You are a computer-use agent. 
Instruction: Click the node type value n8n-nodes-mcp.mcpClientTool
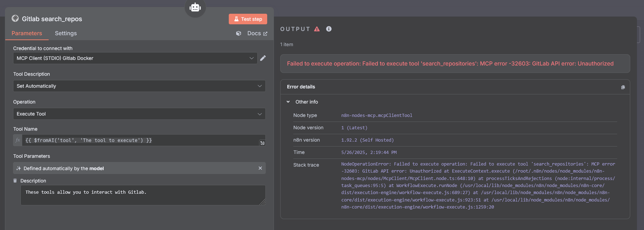point(376,115)
